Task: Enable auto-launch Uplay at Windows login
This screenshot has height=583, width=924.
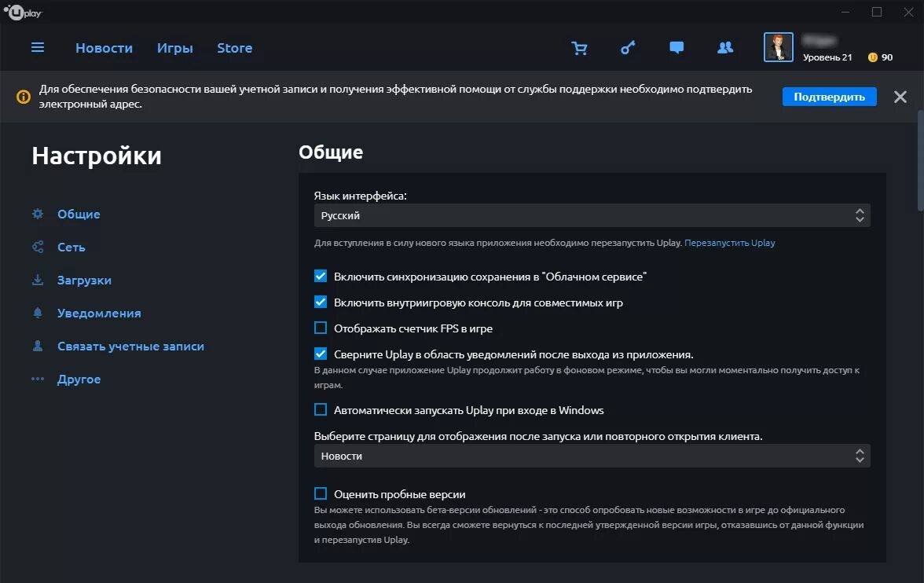Action: click(321, 409)
